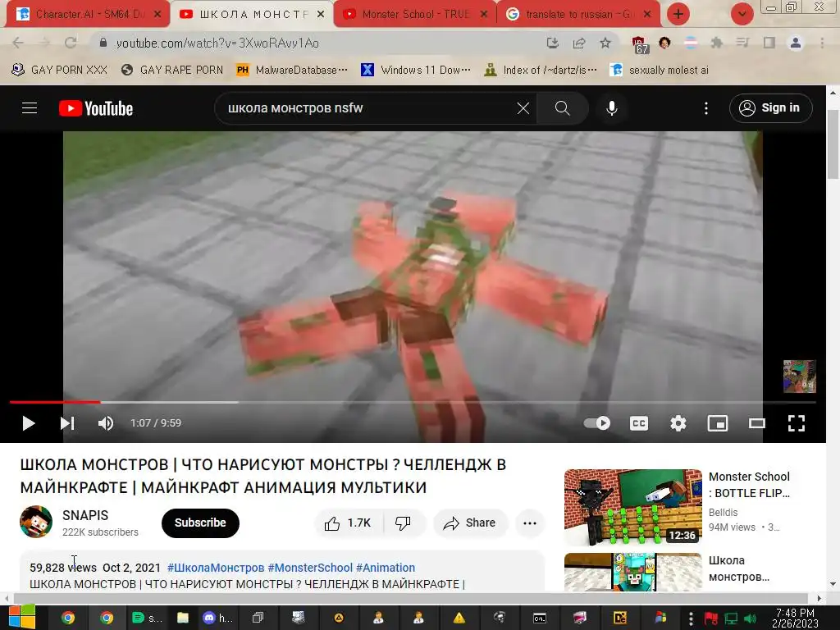Play the paused video
This screenshot has height=630, width=840.
pos(29,423)
